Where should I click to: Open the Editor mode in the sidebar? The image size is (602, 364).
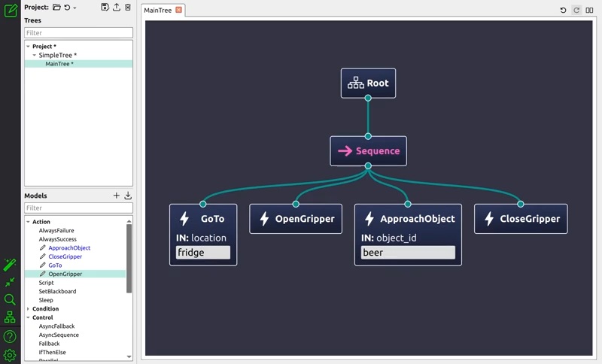click(11, 11)
